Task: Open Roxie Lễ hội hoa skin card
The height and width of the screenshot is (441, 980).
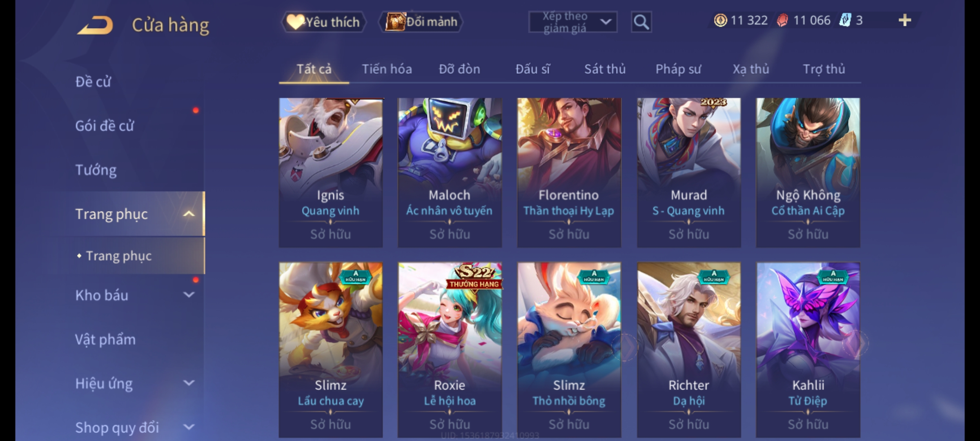Action: [450, 350]
